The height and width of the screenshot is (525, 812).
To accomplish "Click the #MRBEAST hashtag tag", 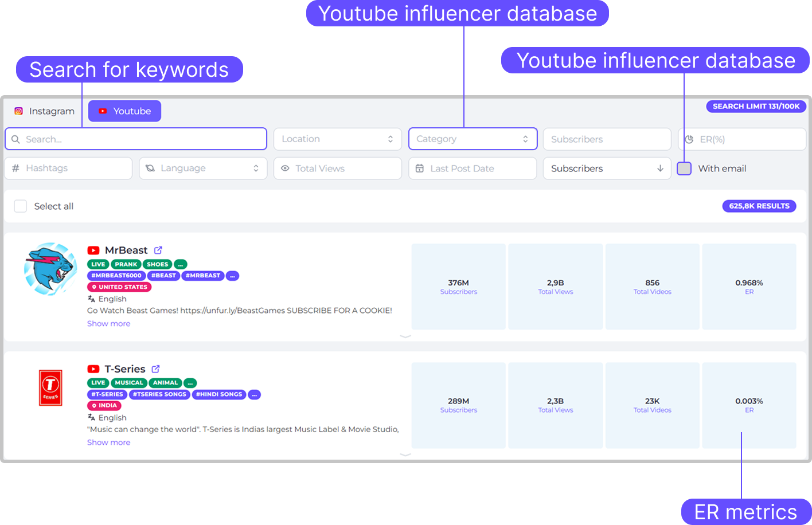I will 203,276.
